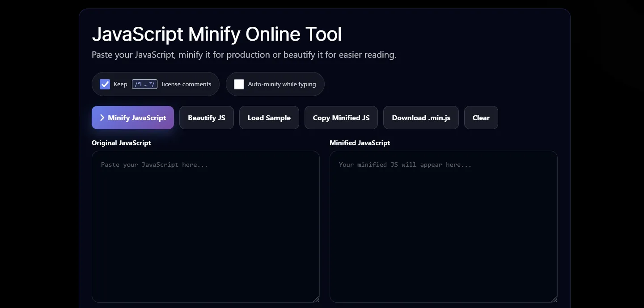Screen dimensions: 644x308
Task: Click the /*! ... */ license badge
Action: coord(144,84)
